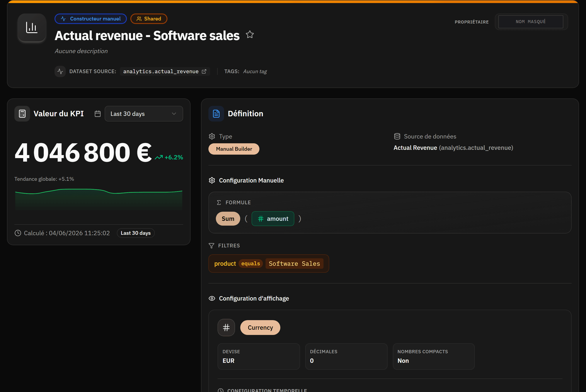Click the NOM MASQUÉ owner field
The width and height of the screenshot is (586, 392).
click(x=531, y=22)
